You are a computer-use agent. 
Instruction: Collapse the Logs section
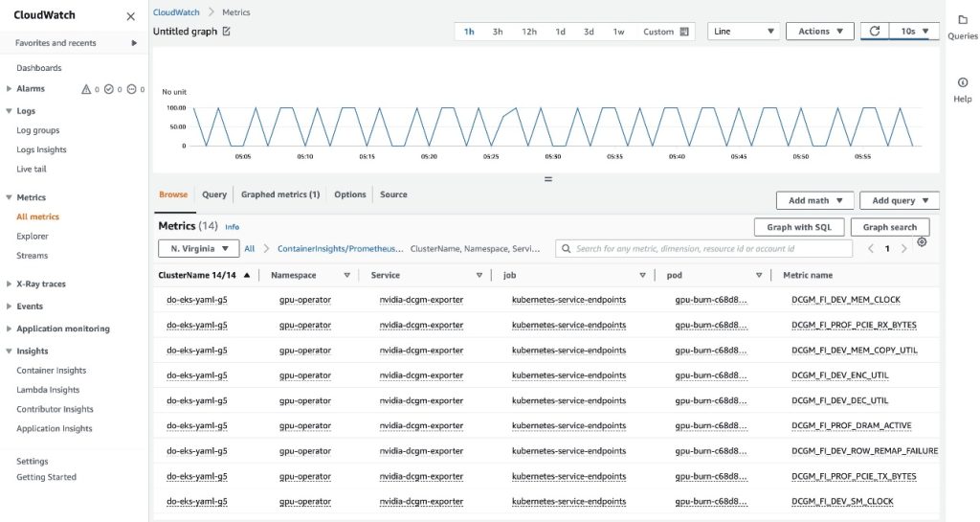[9, 111]
